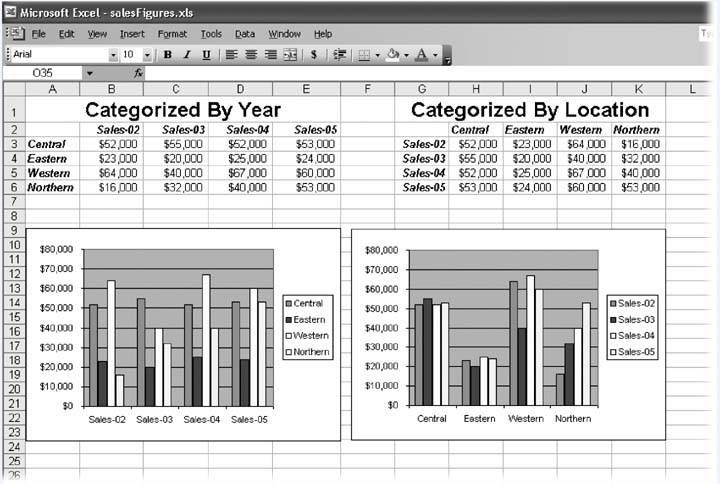
Task: Click Western axis label in right chart
Action: [526, 418]
